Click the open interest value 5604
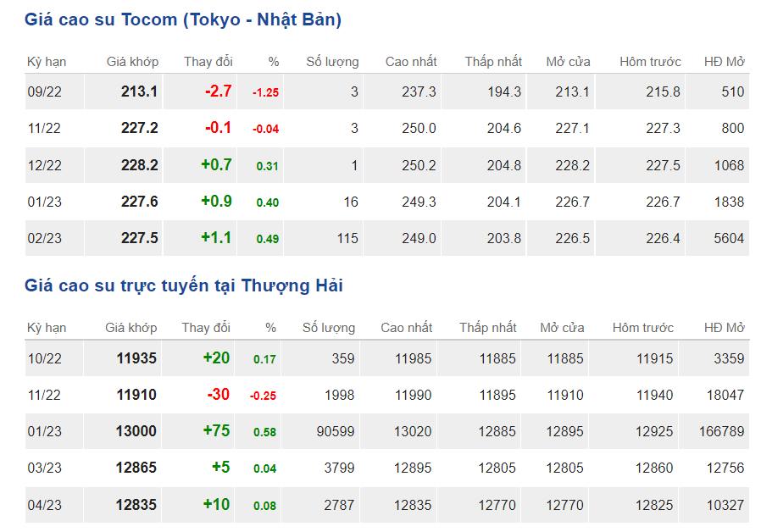 (x=728, y=239)
